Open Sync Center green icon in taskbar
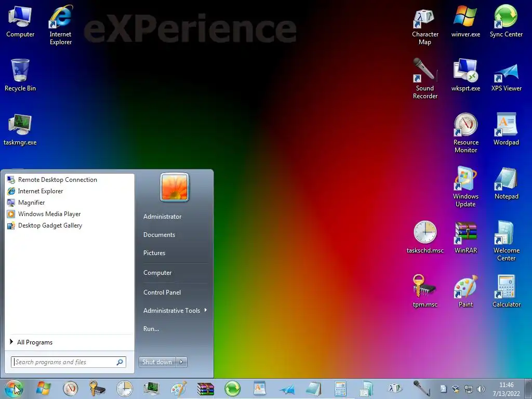This screenshot has width=532, height=399. coord(232,389)
